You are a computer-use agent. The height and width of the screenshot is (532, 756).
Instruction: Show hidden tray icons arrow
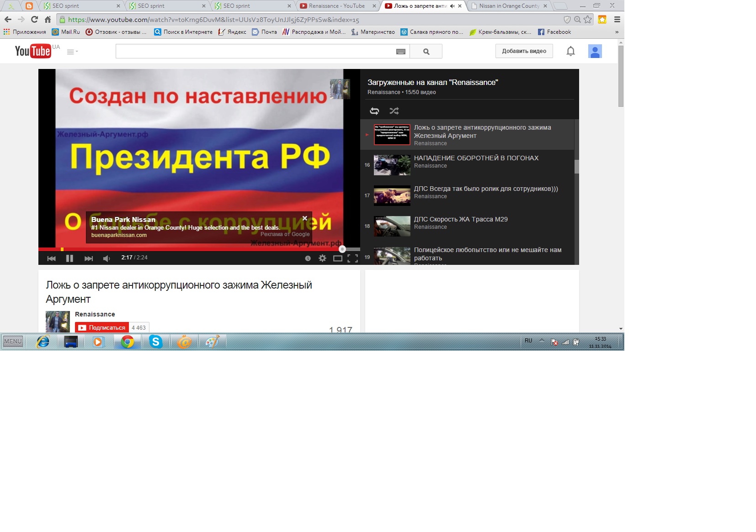click(542, 341)
